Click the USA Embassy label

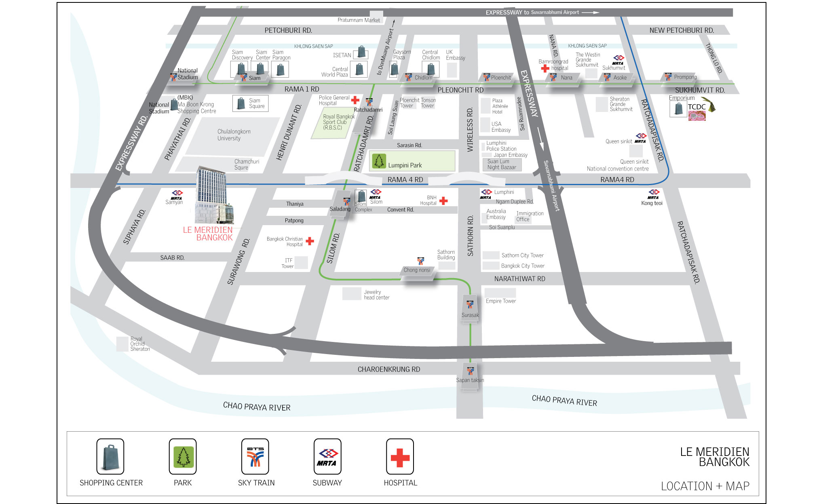pos(501,127)
